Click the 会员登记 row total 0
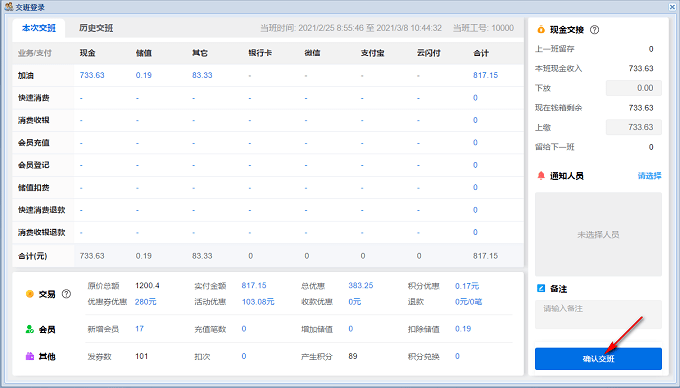Viewport: 680px width, 388px height. coord(475,165)
